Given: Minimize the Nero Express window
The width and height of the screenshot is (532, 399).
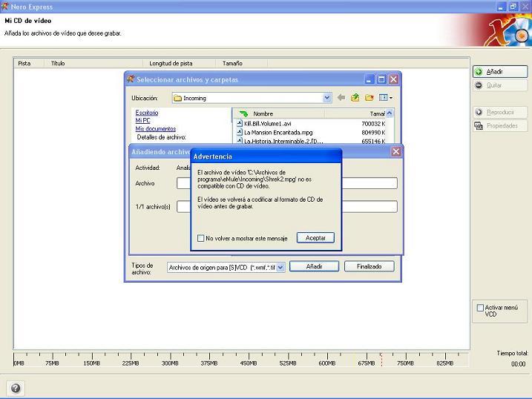Looking at the screenshot, I should point(502,7).
